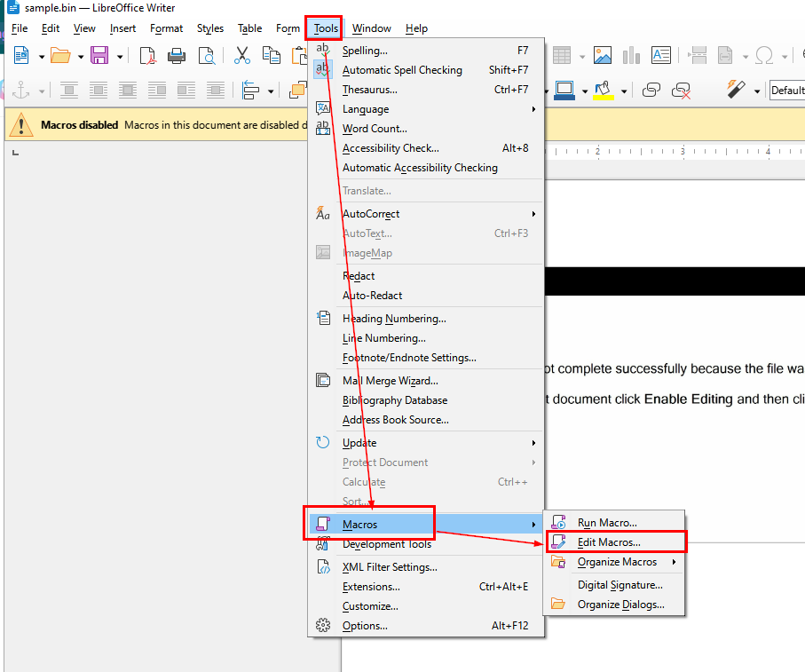The image size is (805, 672).
Task: Click the Default paragraph style box
Action: 786,90
